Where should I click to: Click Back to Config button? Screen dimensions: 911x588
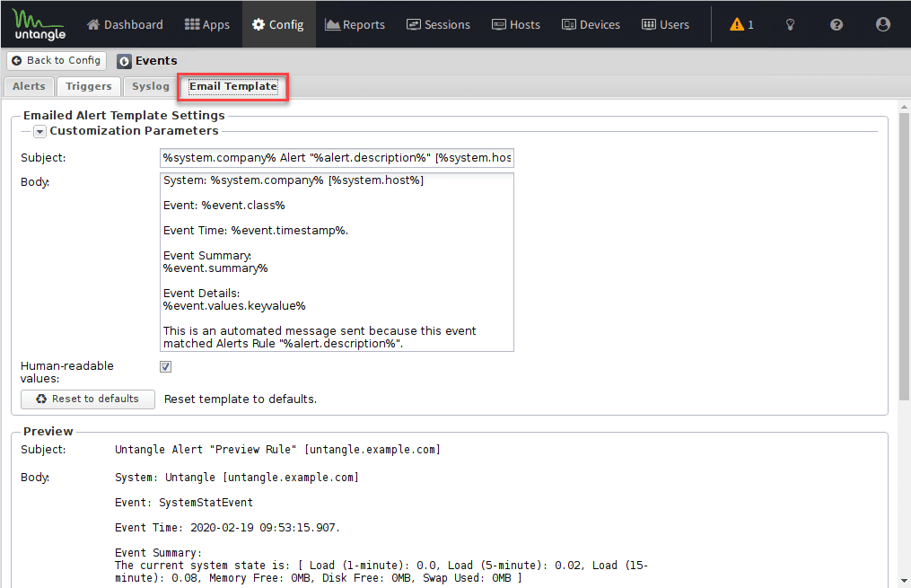pyautogui.click(x=57, y=60)
